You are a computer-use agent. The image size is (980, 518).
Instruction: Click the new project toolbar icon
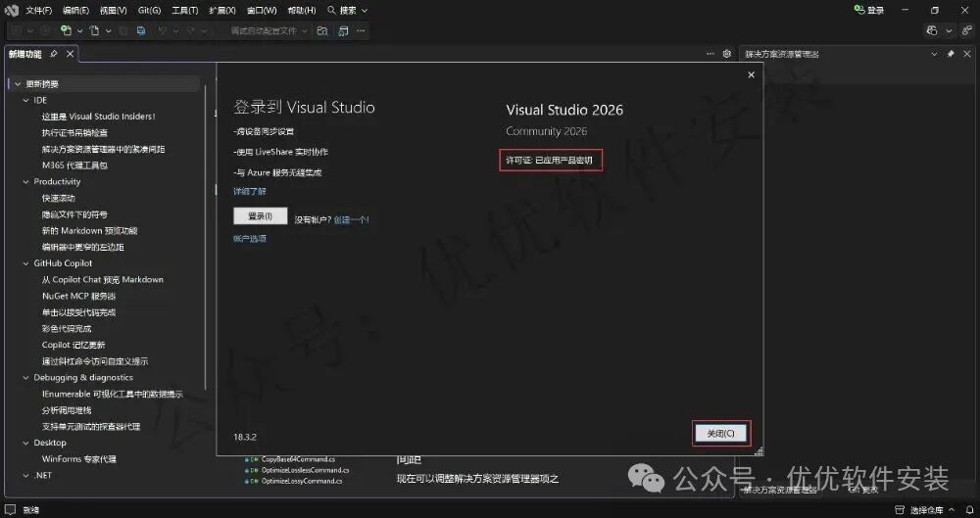(66, 30)
